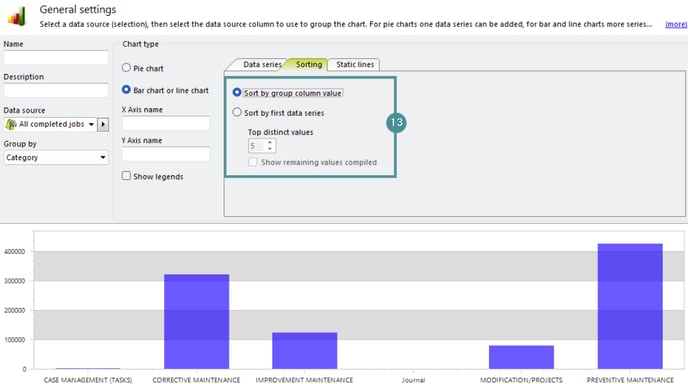This screenshot has width=688, height=384.
Task: Open the more link in description
Action: [676, 24]
